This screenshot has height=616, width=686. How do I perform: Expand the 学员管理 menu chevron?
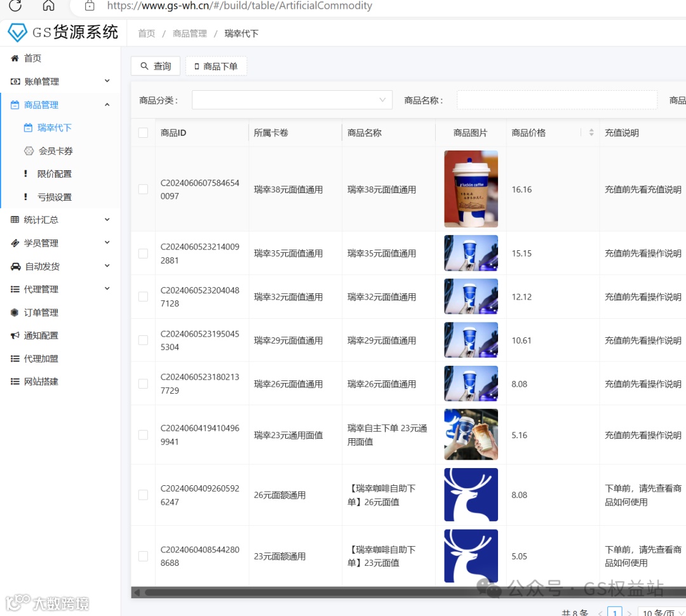(x=107, y=243)
